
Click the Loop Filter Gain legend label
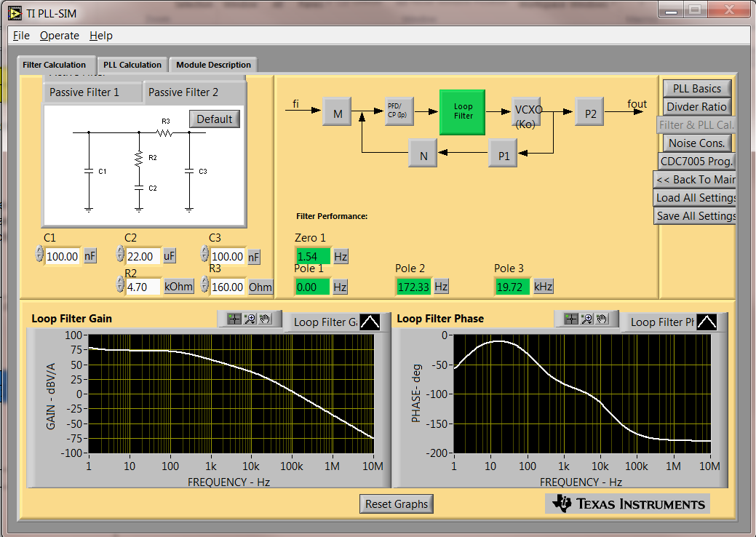point(325,322)
